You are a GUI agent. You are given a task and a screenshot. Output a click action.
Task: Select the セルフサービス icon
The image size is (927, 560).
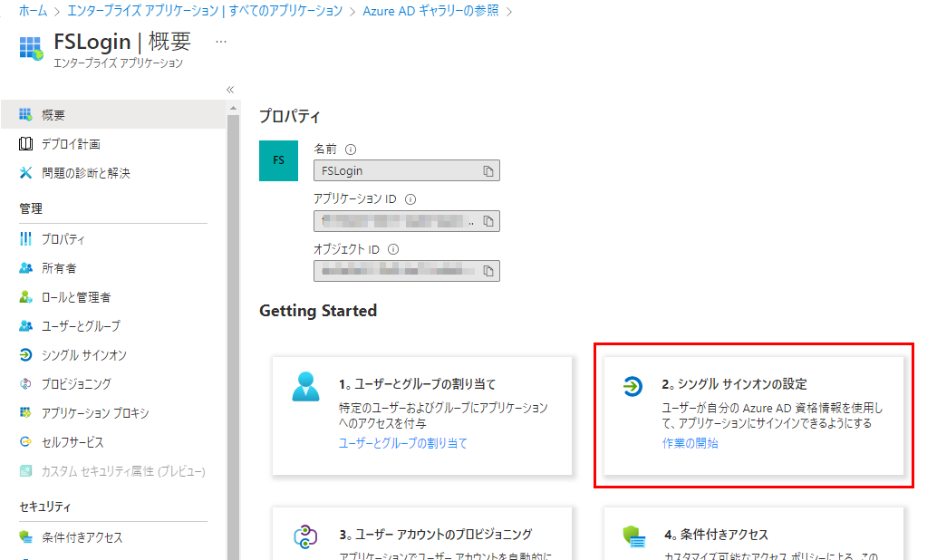(x=25, y=441)
